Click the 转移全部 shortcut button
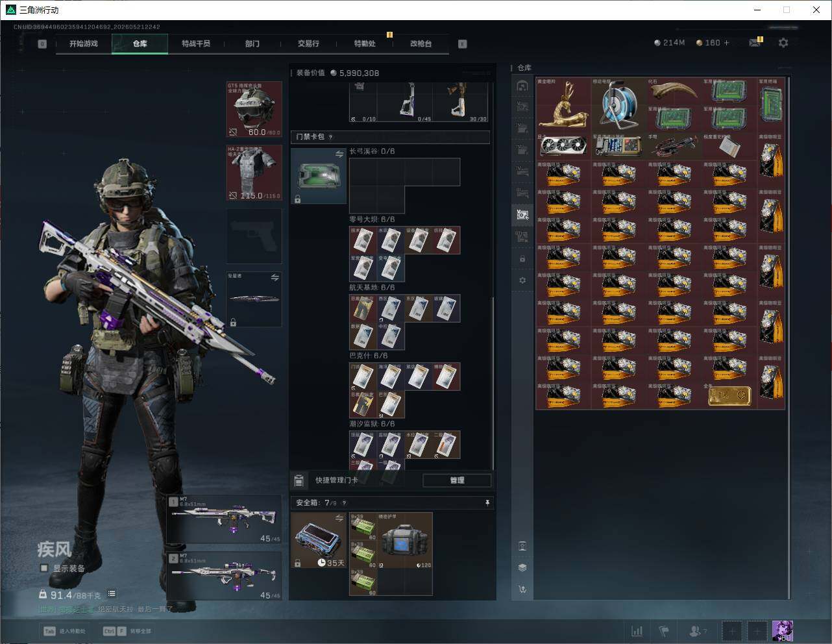Viewport: 832px width, 644px height. tap(127, 631)
